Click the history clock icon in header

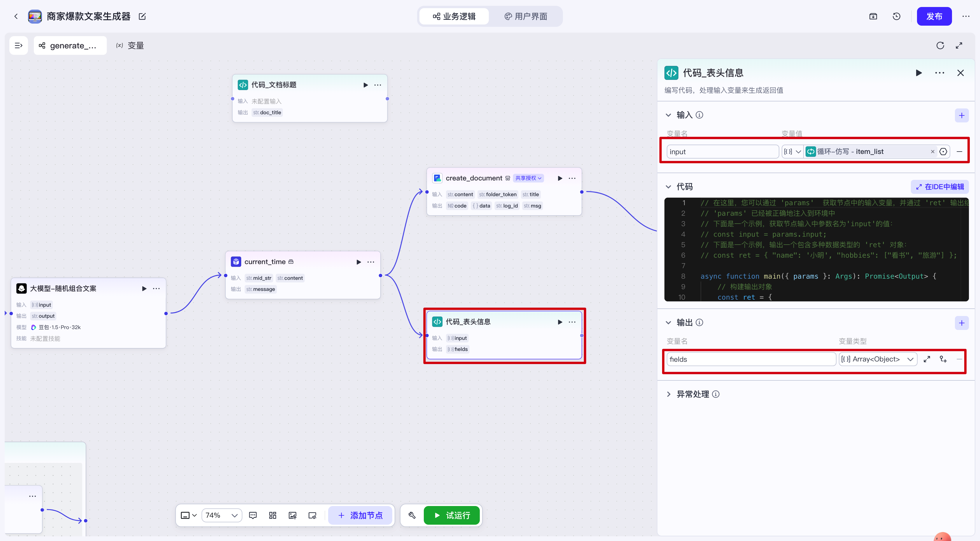[896, 16]
